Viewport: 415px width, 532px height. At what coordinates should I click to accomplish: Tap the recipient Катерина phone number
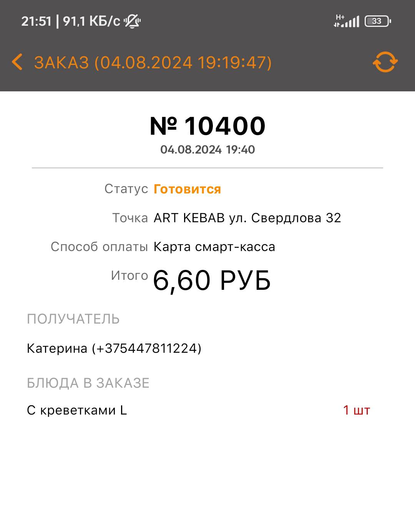point(114,349)
